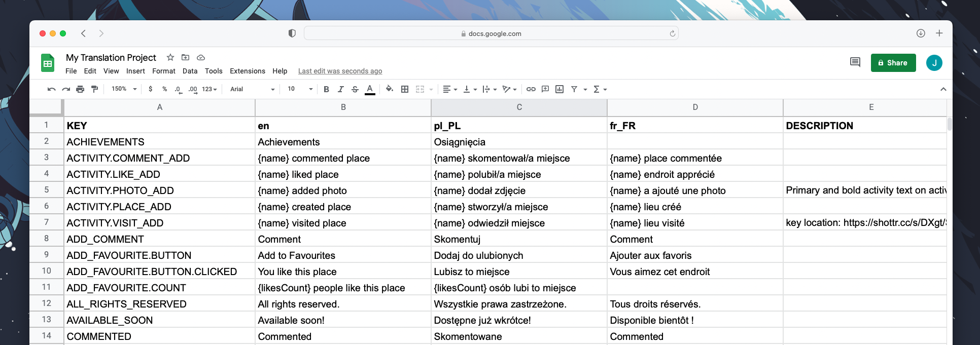Open the horizontal align dropdown
The height and width of the screenshot is (345, 980).
click(450, 89)
